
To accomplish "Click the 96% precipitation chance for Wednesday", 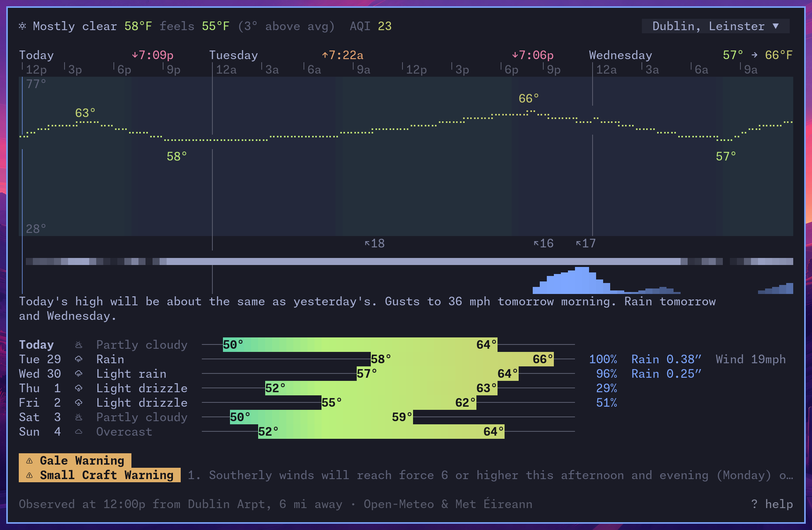I will [607, 374].
